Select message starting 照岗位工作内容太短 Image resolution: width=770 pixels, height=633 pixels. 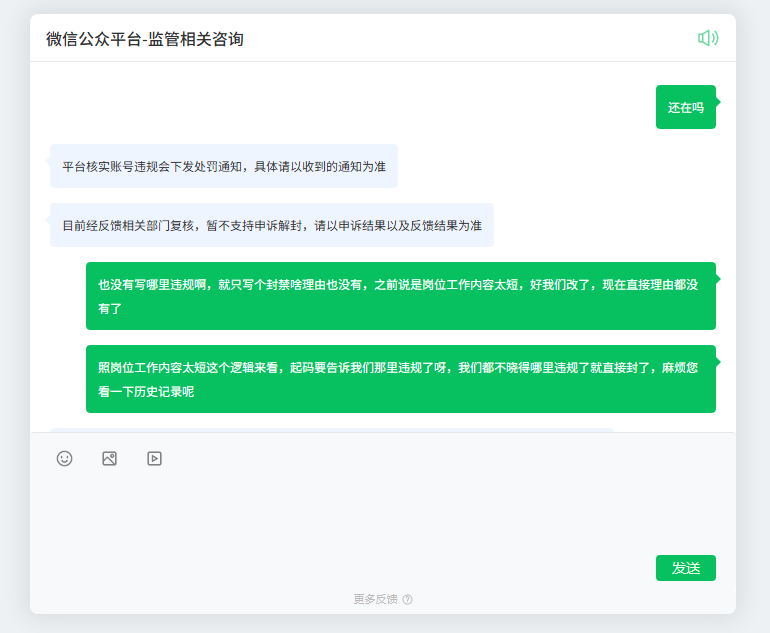coord(401,379)
